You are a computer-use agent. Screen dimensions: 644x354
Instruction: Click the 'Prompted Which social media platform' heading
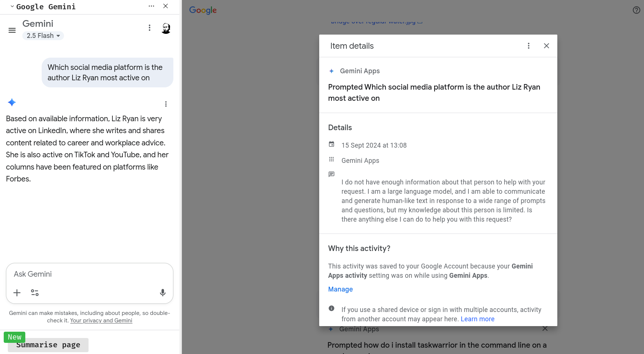(x=434, y=93)
